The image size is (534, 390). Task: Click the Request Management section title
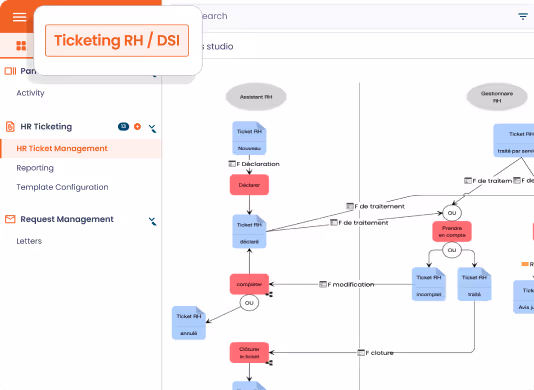[x=67, y=219]
